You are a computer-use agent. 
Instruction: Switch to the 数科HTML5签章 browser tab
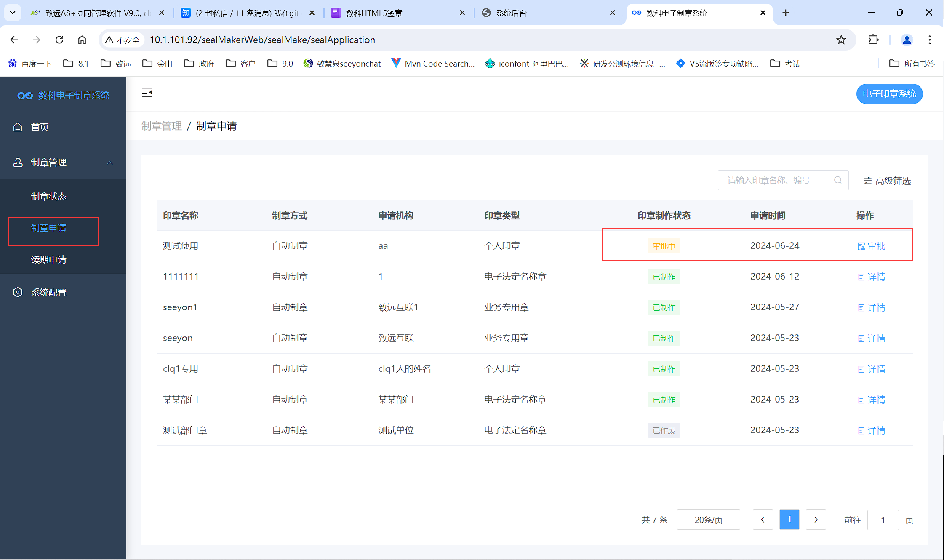(374, 13)
